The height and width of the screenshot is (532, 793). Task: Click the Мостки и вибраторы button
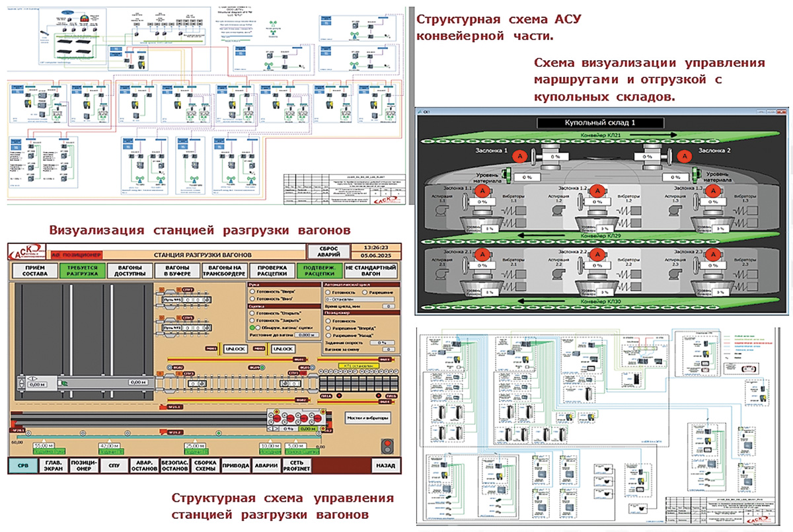click(367, 418)
